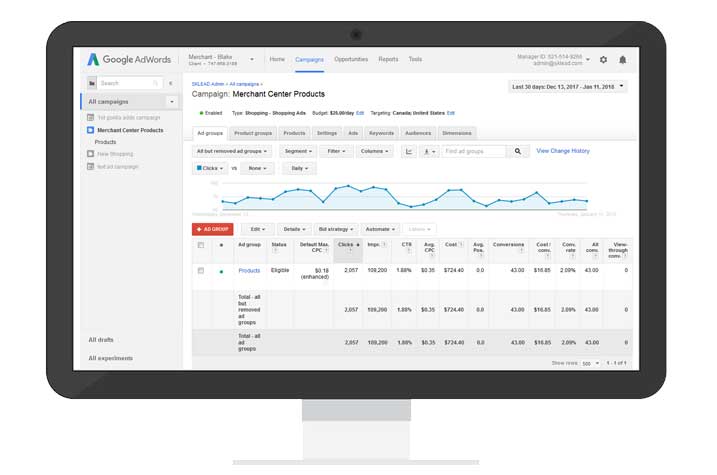Open the All but removed ad groups dropdown
Viewport: 717px width, 475px height.
click(x=232, y=151)
